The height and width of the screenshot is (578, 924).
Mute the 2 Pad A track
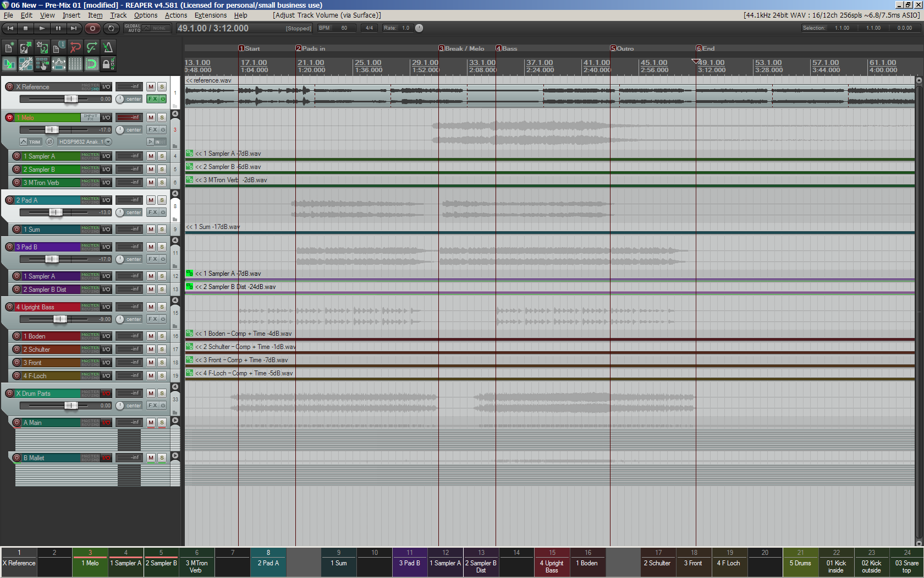(151, 200)
